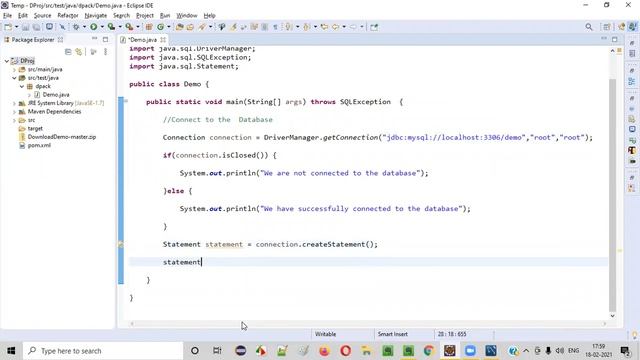640x360 pixels.
Task: Click the External Tools run icon
Action: click(x=129, y=27)
